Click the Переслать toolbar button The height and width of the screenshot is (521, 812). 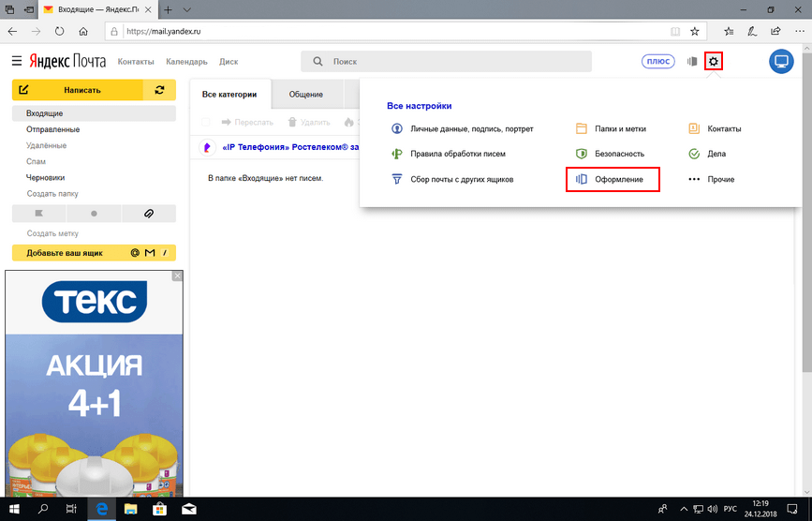pos(247,122)
